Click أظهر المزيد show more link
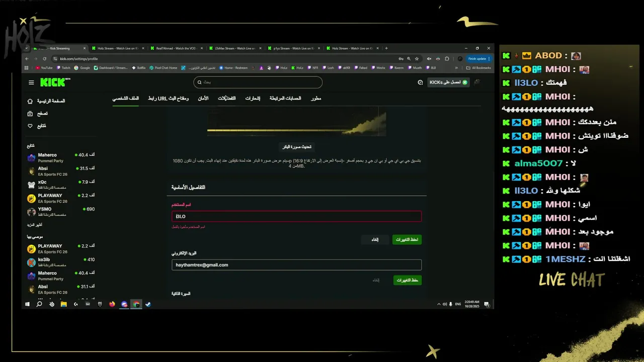 [x=34, y=225]
